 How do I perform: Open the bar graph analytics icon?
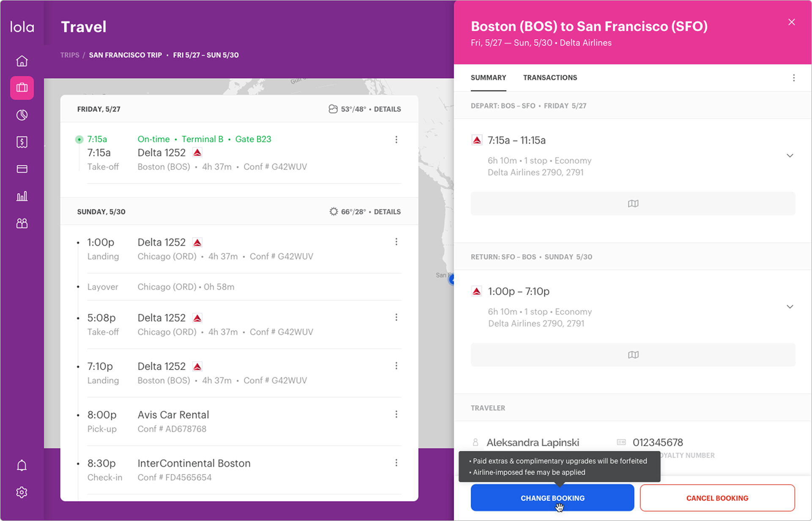22,196
